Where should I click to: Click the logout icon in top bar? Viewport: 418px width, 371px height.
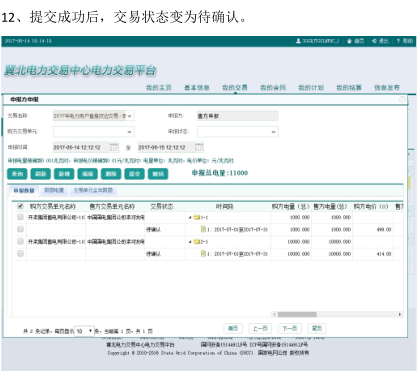click(x=374, y=41)
